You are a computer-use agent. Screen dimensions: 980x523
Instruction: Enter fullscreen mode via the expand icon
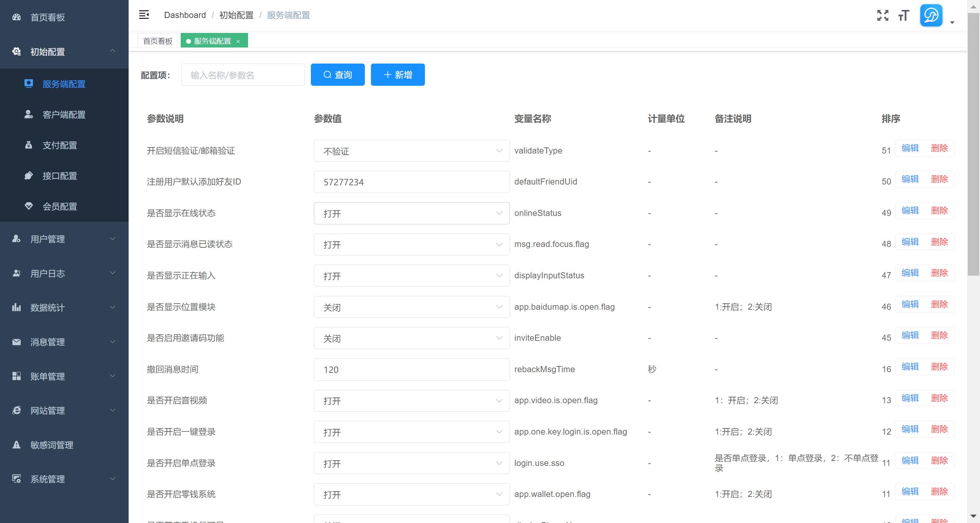point(883,15)
